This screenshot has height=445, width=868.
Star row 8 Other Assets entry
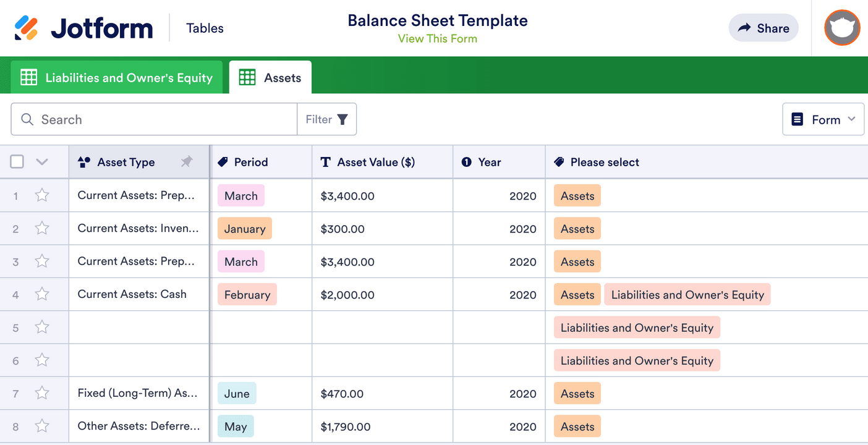pyautogui.click(x=42, y=426)
